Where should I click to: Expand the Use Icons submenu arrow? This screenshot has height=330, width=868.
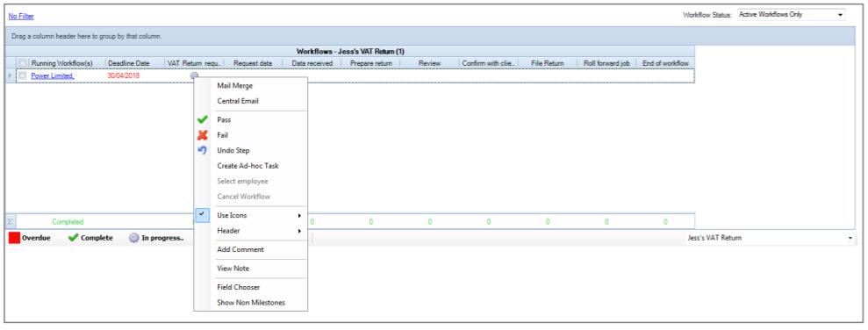pos(299,215)
